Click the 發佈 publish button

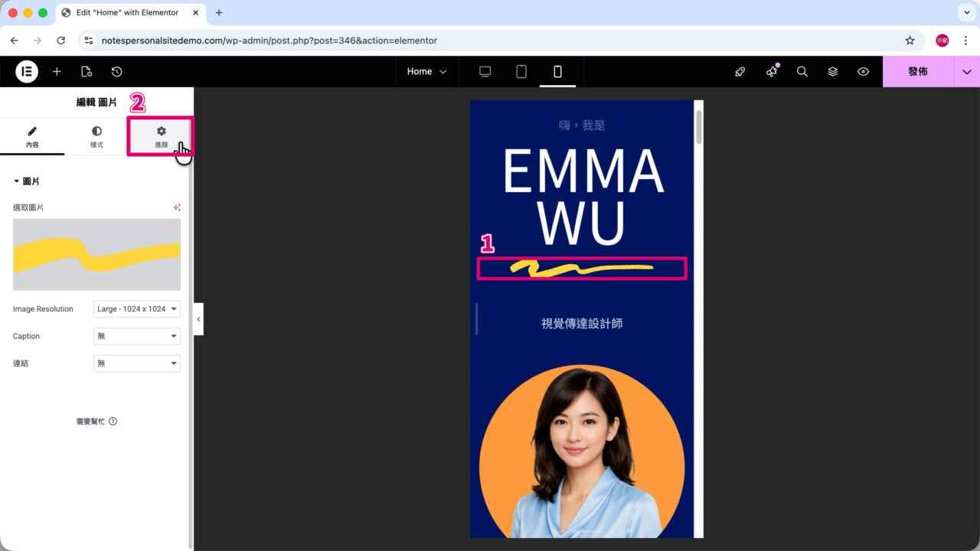coord(918,71)
